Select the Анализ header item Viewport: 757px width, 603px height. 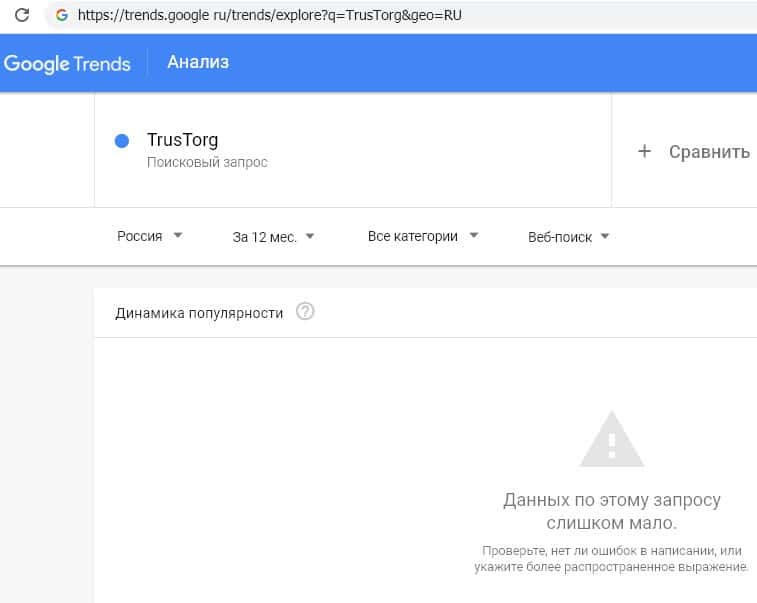pos(198,62)
